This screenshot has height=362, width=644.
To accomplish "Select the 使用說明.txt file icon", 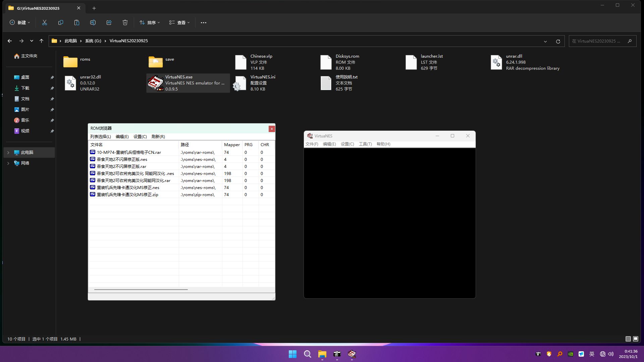I will pos(326,83).
